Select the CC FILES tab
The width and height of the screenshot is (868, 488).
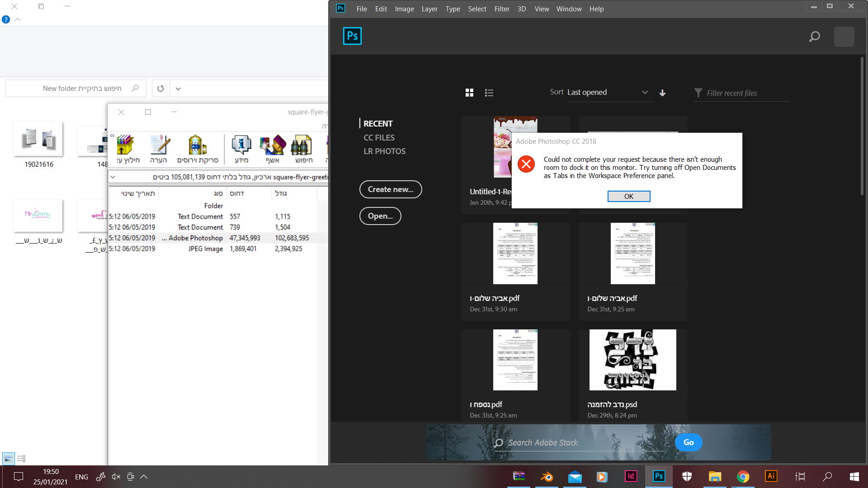[379, 137]
